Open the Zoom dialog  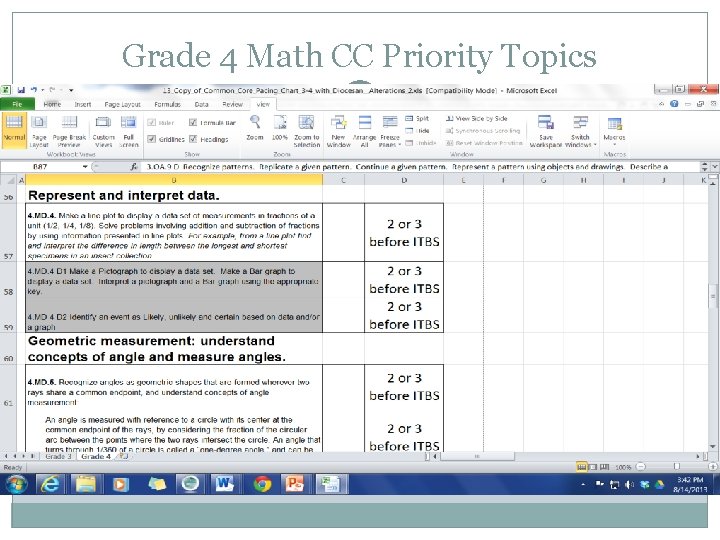tap(255, 128)
